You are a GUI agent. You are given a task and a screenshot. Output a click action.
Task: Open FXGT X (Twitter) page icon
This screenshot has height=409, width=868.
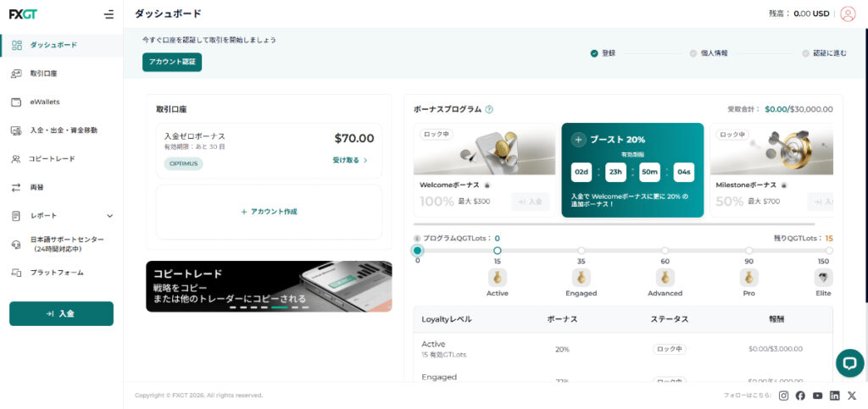(852, 395)
